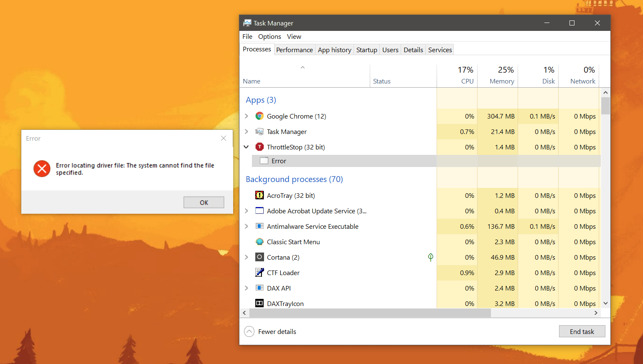Open the File menu

247,37
